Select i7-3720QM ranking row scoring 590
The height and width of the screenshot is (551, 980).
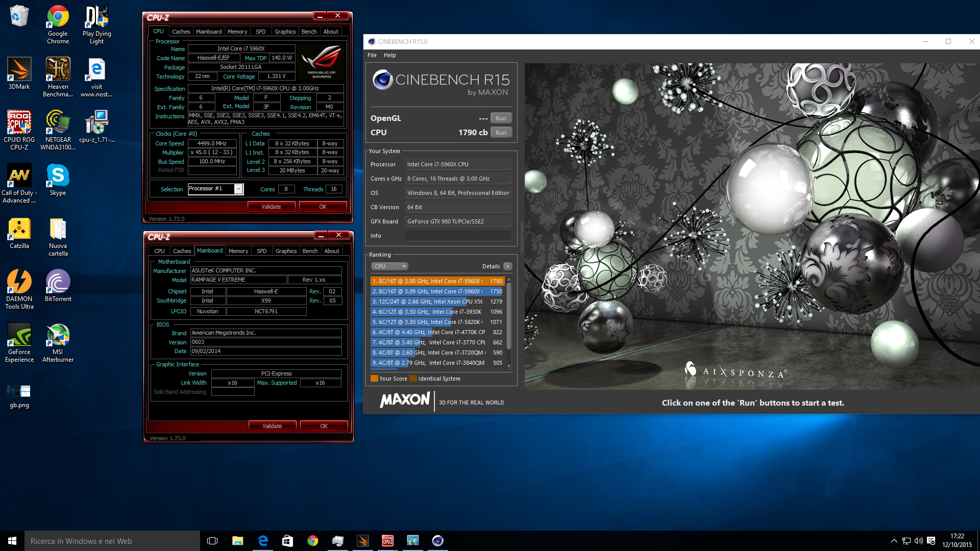pyautogui.click(x=437, y=353)
